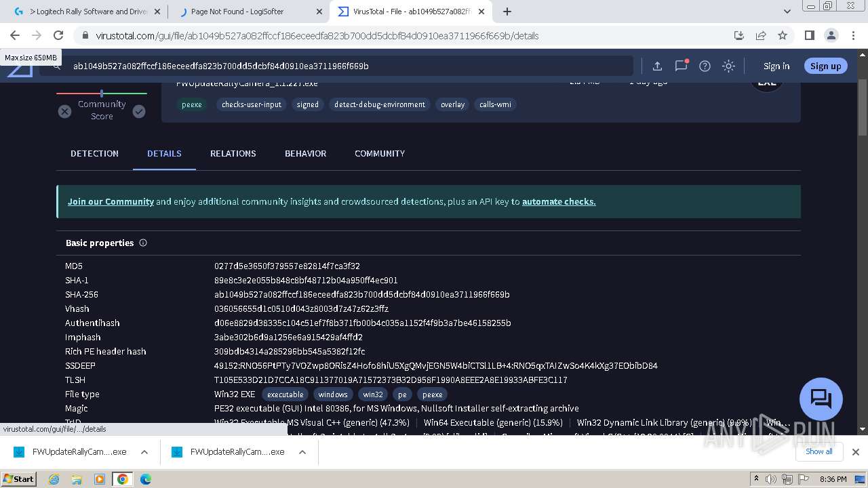This screenshot has height=488, width=868.
Task: Share this page via the share icon
Action: tap(761, 35)
